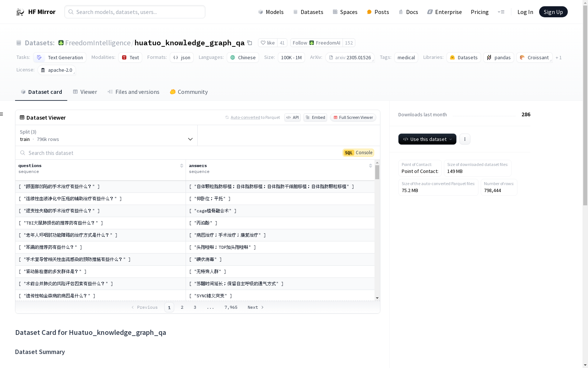Viewport: 588px width, 368px height.
Task: Open the arxiv:2305.01526 paper link
Action: 350,57
